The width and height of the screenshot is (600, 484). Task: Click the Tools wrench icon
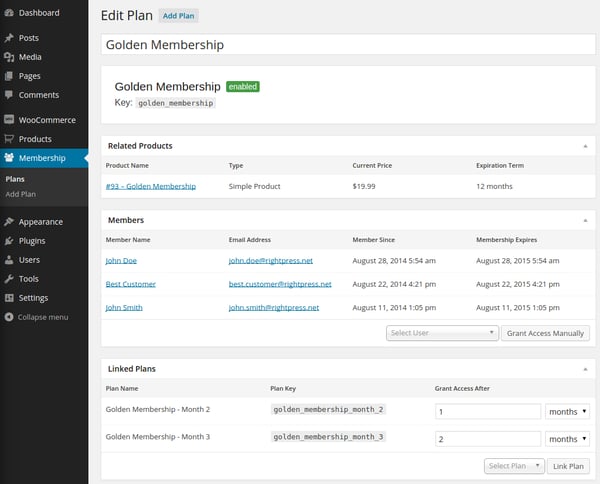(9, 279)
